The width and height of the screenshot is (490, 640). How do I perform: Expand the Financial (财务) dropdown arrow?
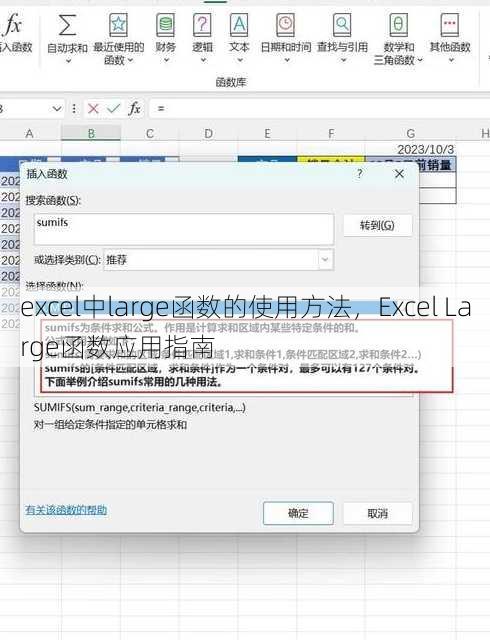[x=166, y=60]
